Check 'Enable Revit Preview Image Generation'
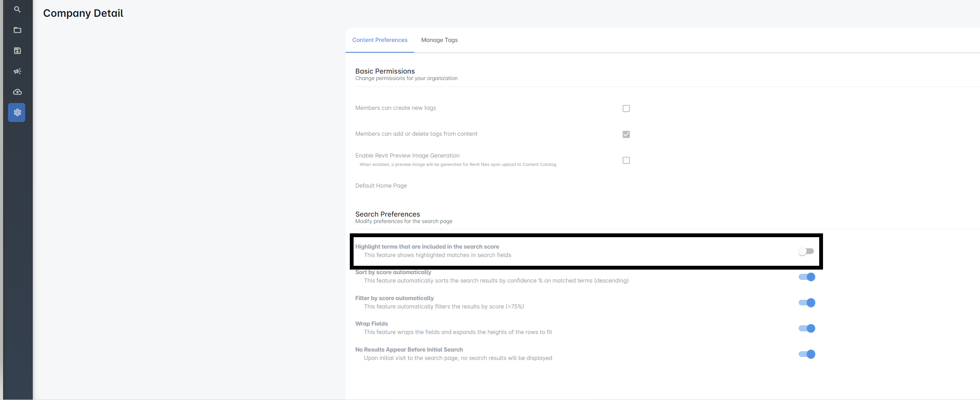 coord(626,160)
